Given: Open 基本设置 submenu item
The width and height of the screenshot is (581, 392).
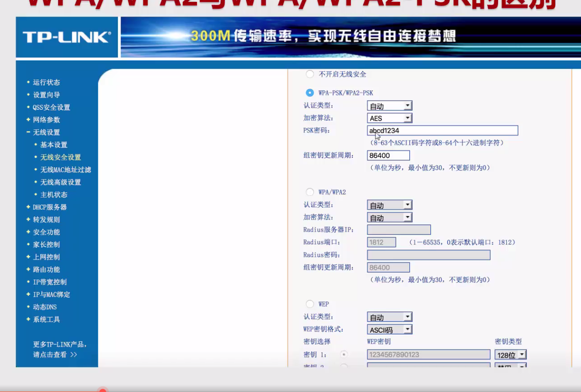Looking at the screenshot, I should (x=53, y=145).
